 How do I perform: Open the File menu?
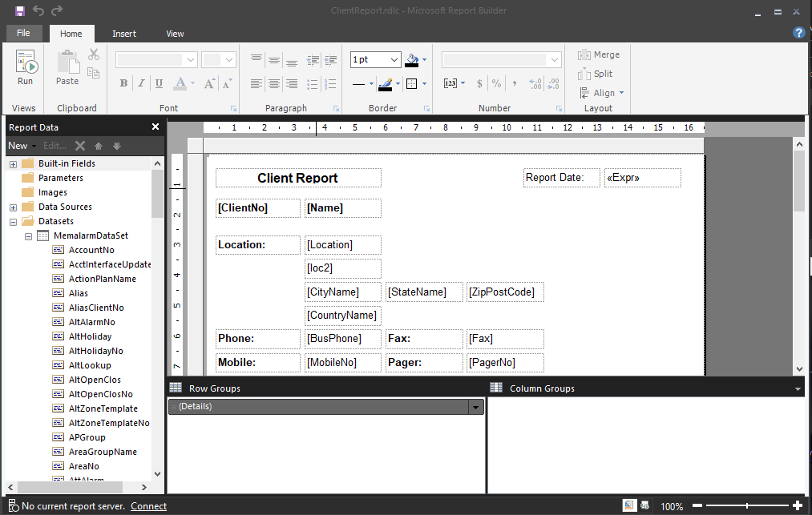(x=23, y=33)
